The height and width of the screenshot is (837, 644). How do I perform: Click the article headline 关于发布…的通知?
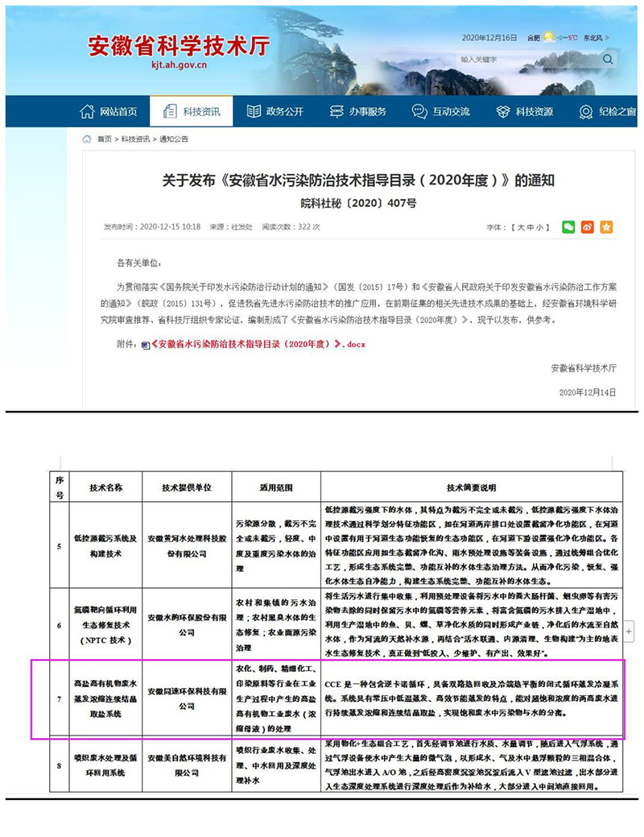[x=358, y=180]
